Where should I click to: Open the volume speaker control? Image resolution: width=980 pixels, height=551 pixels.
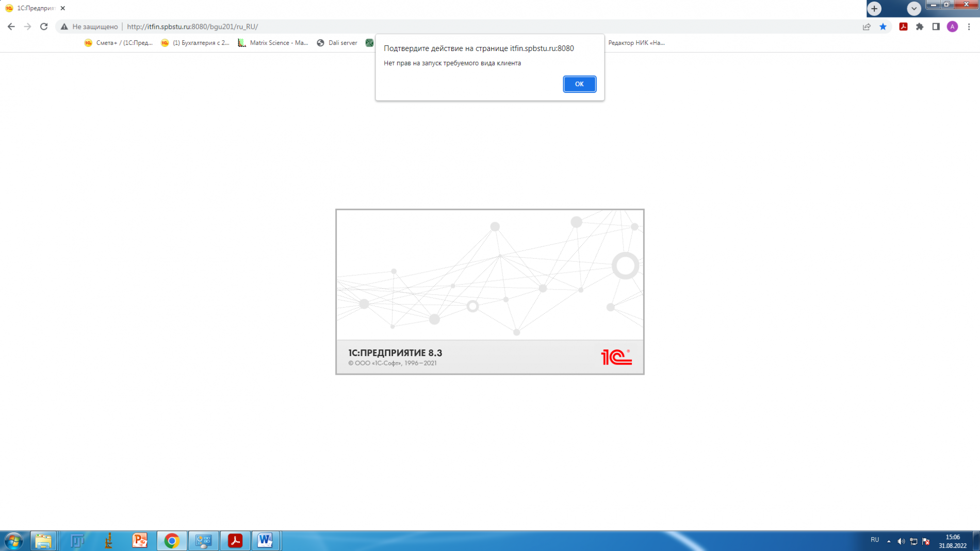click(901, 541)
